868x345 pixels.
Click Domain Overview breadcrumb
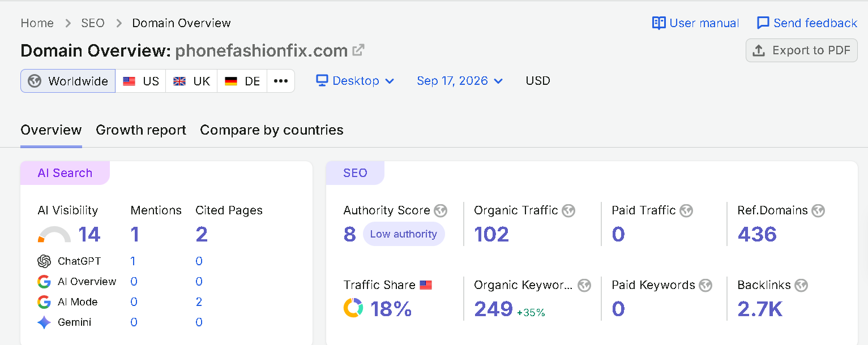(x=181, y=23)
